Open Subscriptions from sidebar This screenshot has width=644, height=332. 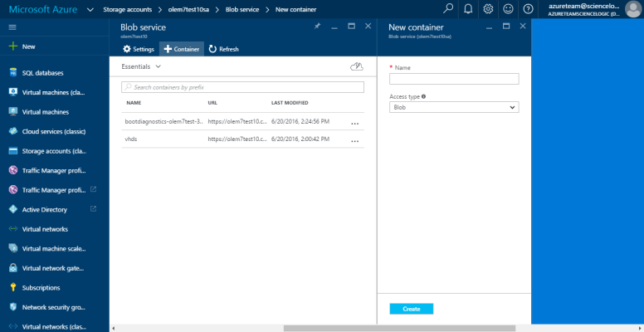41,288
